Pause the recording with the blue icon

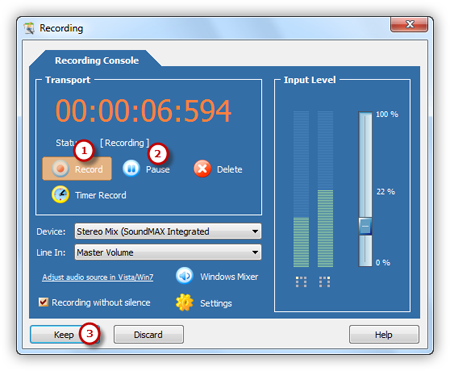pyautogui.click(x=131, y=168)
